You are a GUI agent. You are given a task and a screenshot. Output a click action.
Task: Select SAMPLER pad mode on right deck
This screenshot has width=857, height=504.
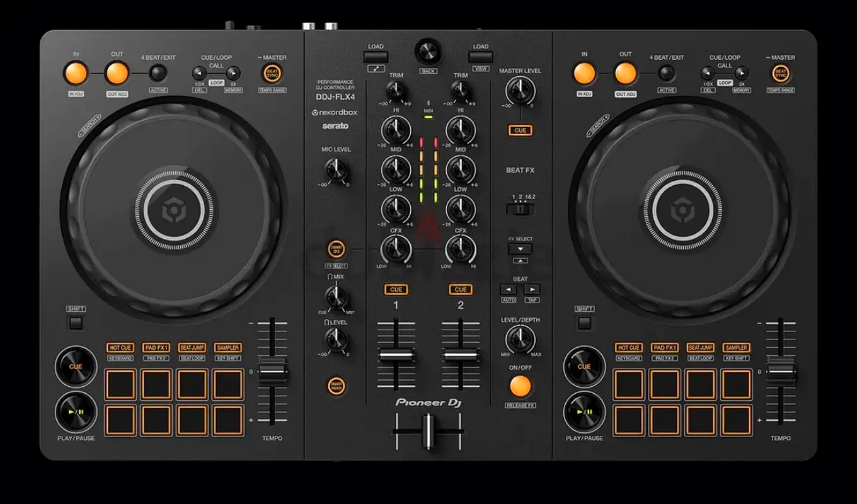736,348
